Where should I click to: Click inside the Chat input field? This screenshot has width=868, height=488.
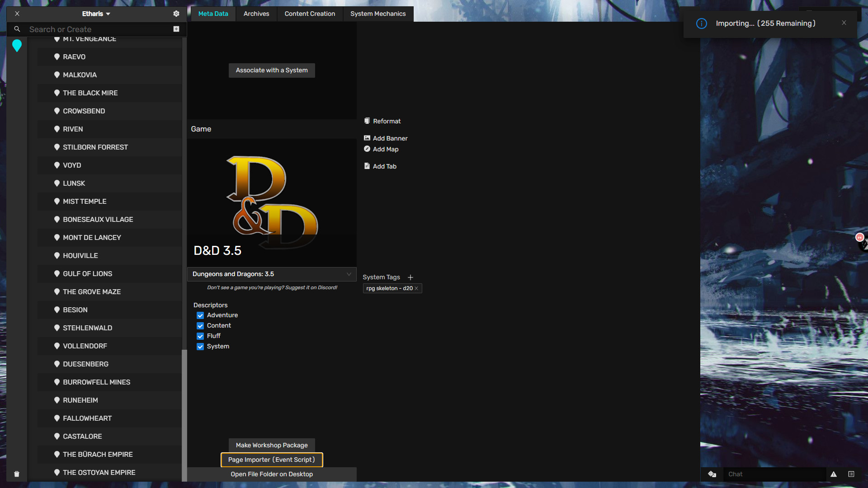pyautogui.click(x=773, y=474)
